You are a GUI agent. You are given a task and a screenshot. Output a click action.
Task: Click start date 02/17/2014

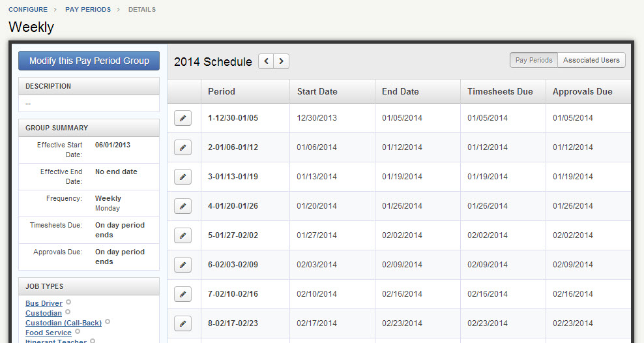click(x=317, y=323)
